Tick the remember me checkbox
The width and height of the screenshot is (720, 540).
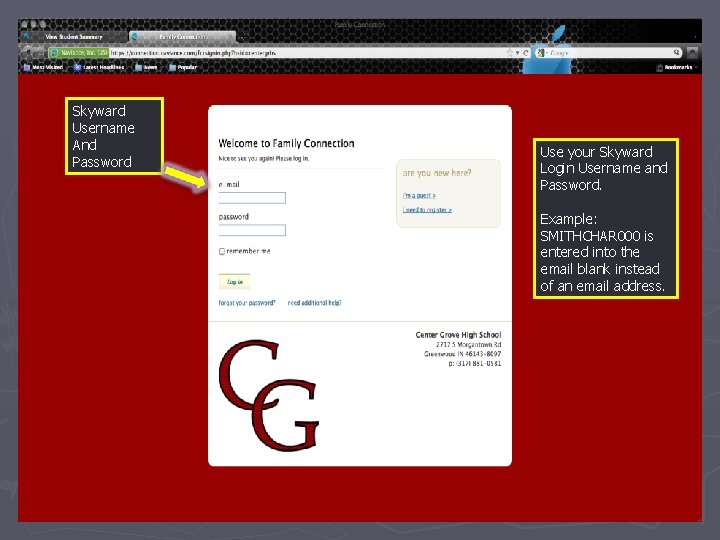[x=222, y=251]
